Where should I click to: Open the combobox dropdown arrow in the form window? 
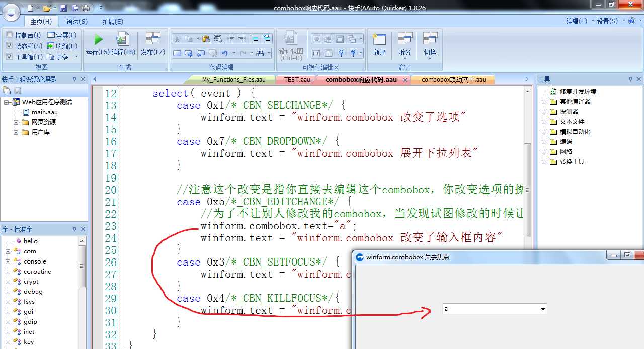pos(543,309)
